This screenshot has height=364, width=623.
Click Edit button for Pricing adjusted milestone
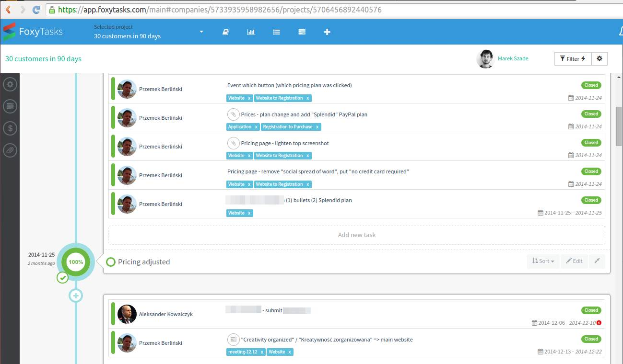[574, 261]
